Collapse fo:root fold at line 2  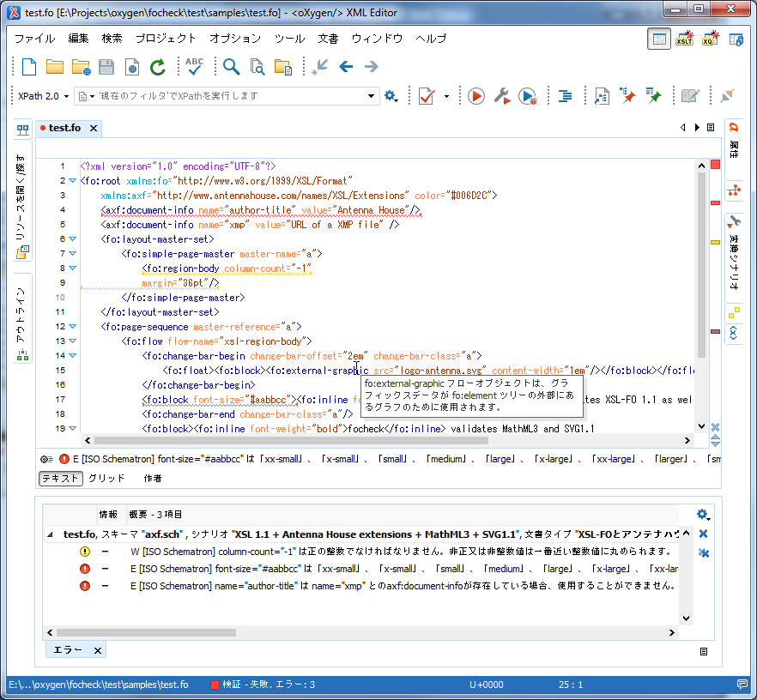(x=72, y=181)
